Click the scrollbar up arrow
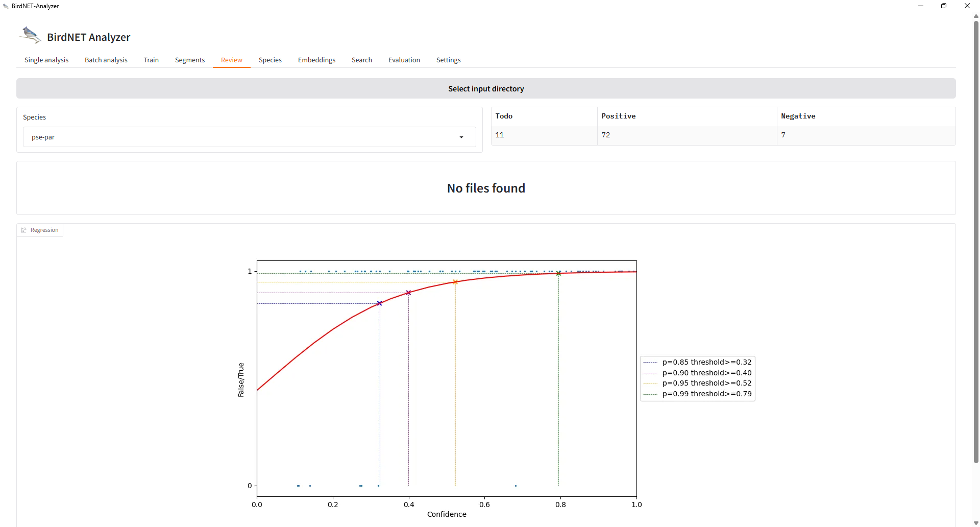Image resolution: width=980 pixels, height=527 pixels. pos(976,16)
